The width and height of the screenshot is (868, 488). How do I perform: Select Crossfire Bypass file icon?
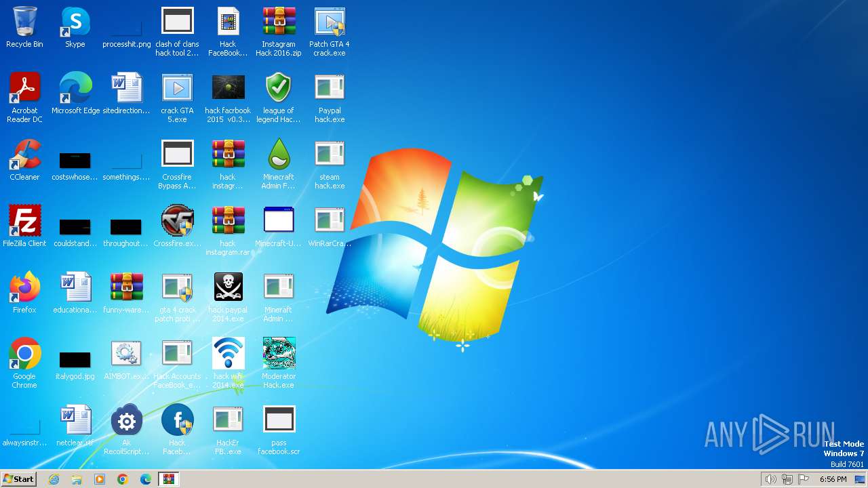tap(177, 155)
